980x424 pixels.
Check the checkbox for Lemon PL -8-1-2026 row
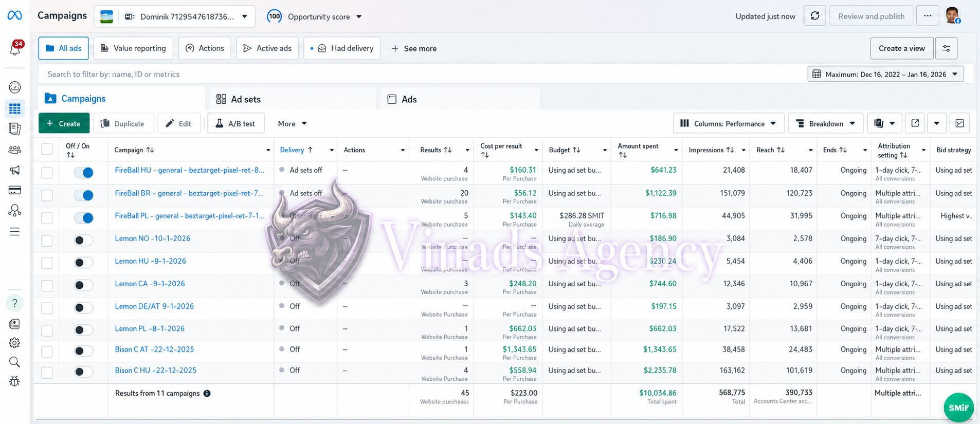(x=47, y=330)
